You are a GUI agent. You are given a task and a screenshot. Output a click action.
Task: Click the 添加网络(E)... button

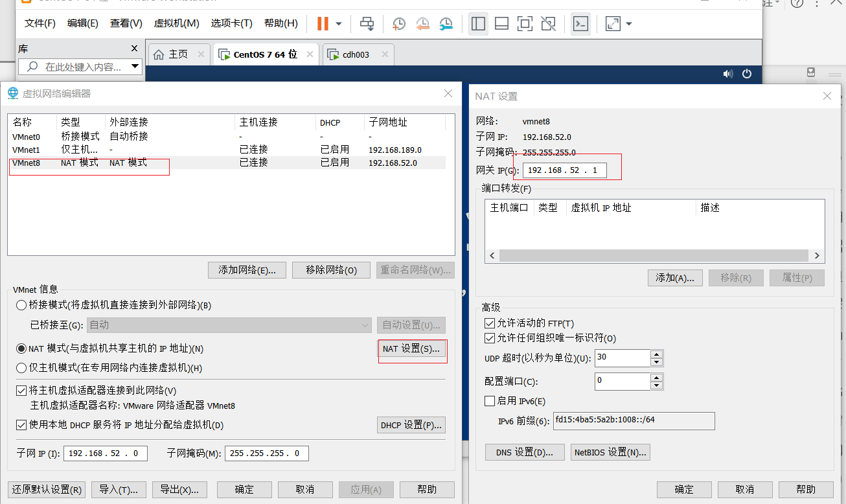(247, 270)
